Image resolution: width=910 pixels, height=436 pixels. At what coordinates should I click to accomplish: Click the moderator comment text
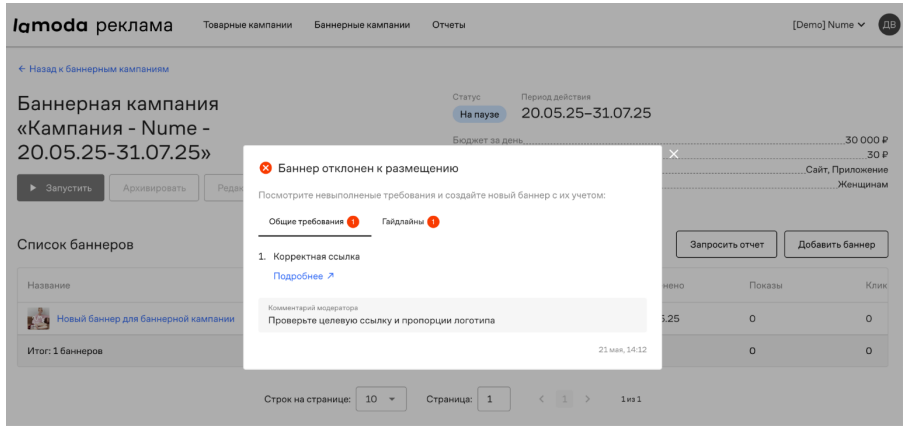[381, 320]
